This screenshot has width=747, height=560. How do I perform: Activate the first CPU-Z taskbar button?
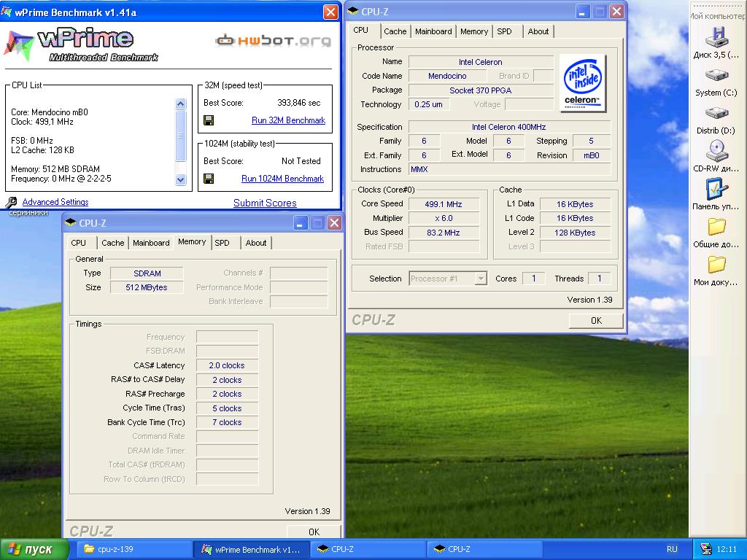click(x=368, y=549)
